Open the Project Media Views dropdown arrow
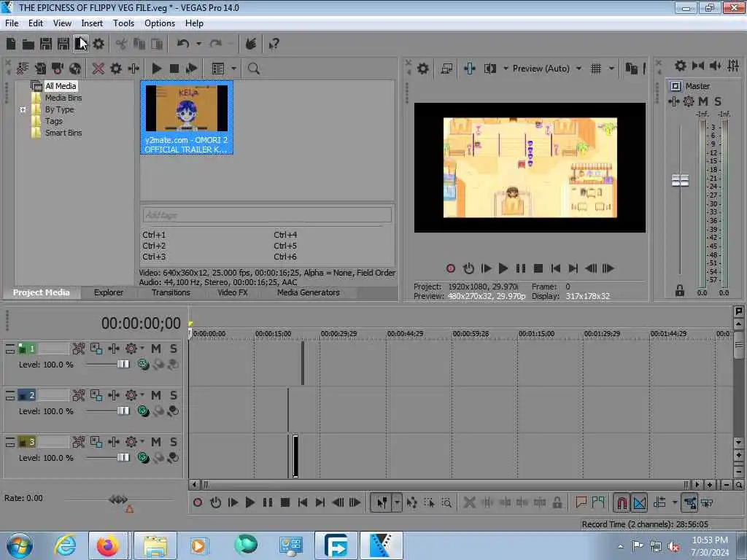Viewport: 747px width, 560px height. tap(233, 69)
